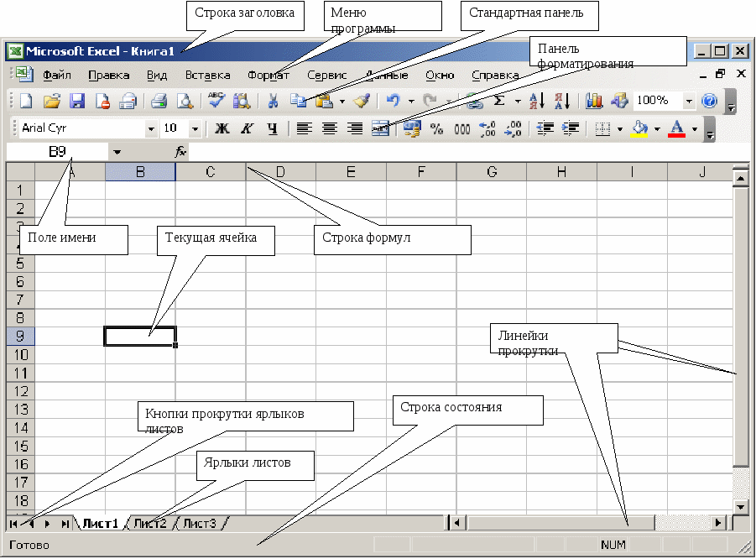Expand the Name Box dropdown

click(117, 153)
